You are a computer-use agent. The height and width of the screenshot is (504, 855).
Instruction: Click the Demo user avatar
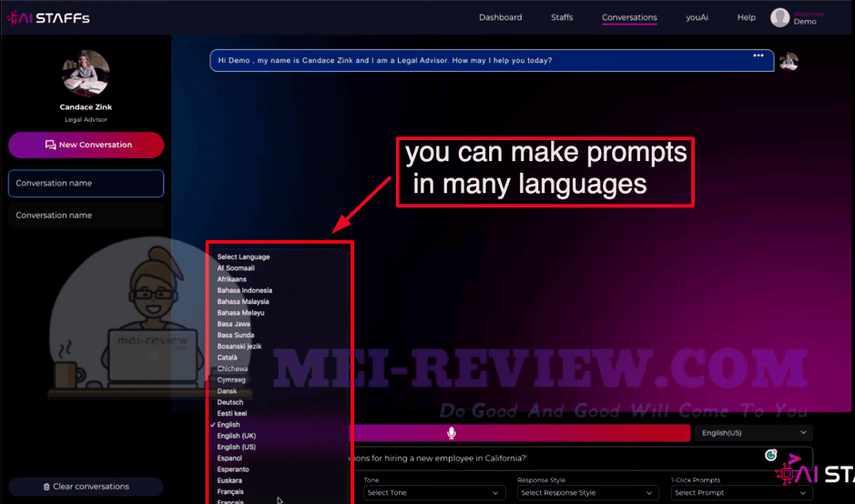[x=779, y=17]
